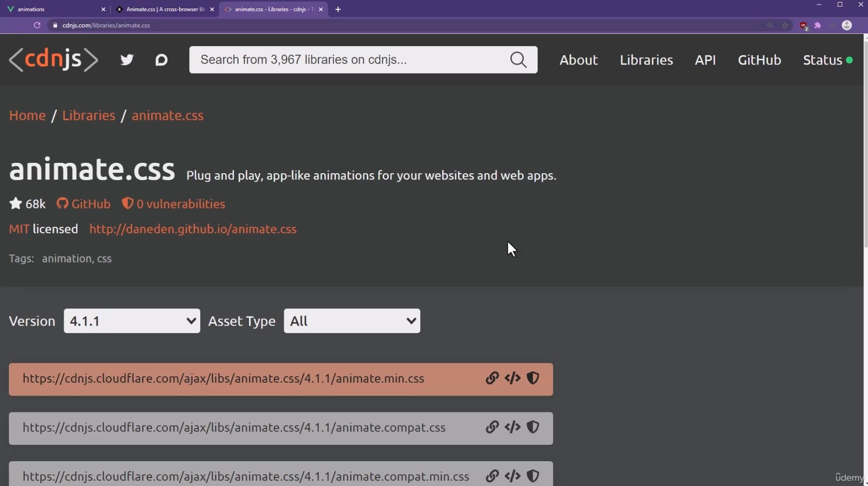Screen dimensions: 868x486
Task: Open the daneden.github.io/animate.css homepage link
Action: click(193, 229)
